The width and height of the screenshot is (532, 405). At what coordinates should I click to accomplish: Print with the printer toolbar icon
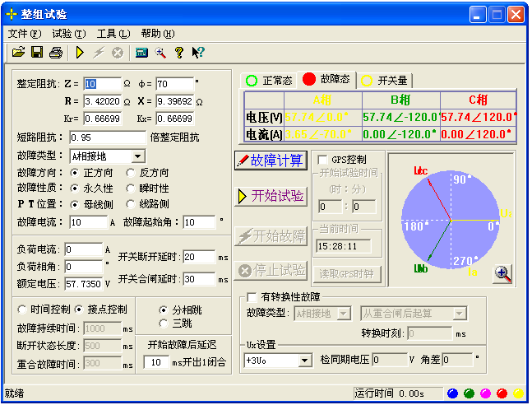(56, 53)
